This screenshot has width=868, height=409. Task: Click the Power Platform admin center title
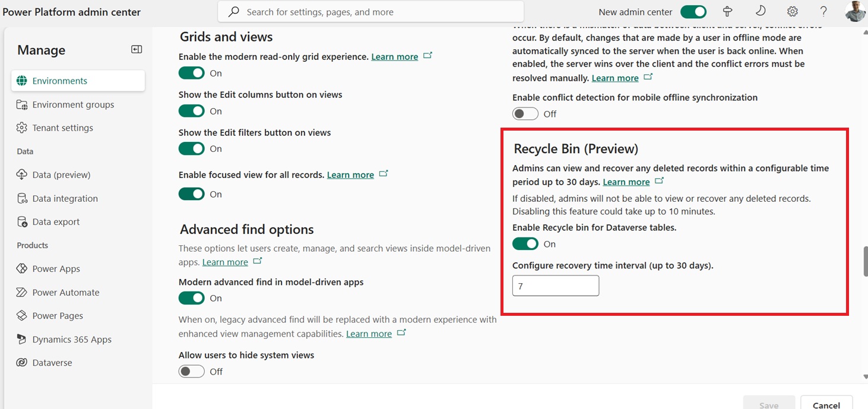click(x=72, y=12)
